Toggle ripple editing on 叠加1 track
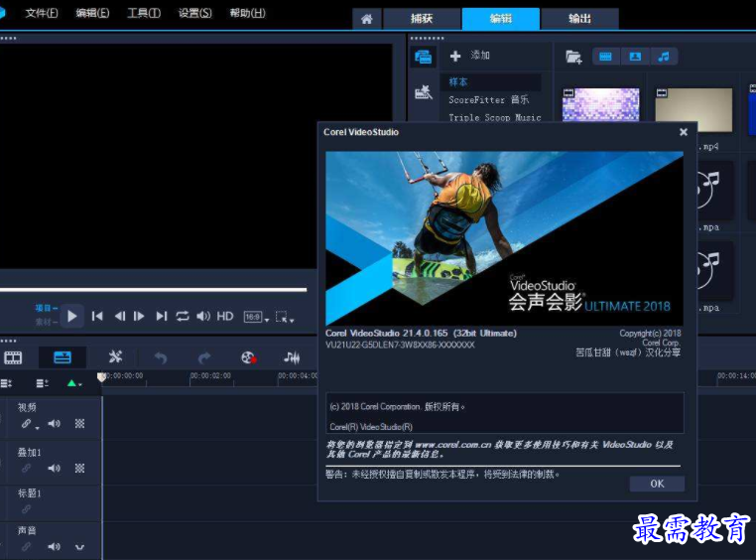 point(27,469)
